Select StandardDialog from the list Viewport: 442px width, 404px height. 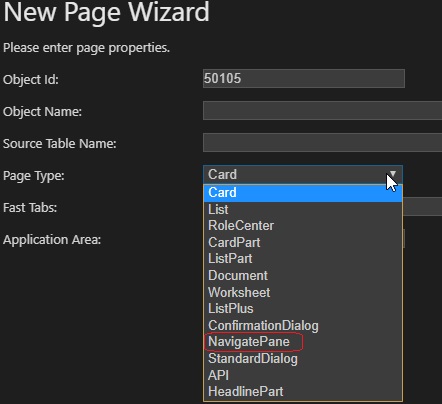click(x=303, y=358)
